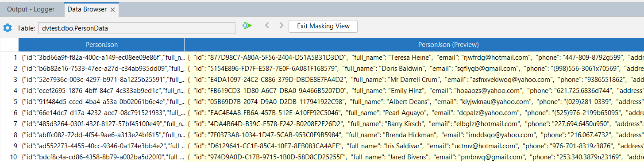Click the Iris Saldivar preview cell

pyautogui.click(x=414, y=146)
